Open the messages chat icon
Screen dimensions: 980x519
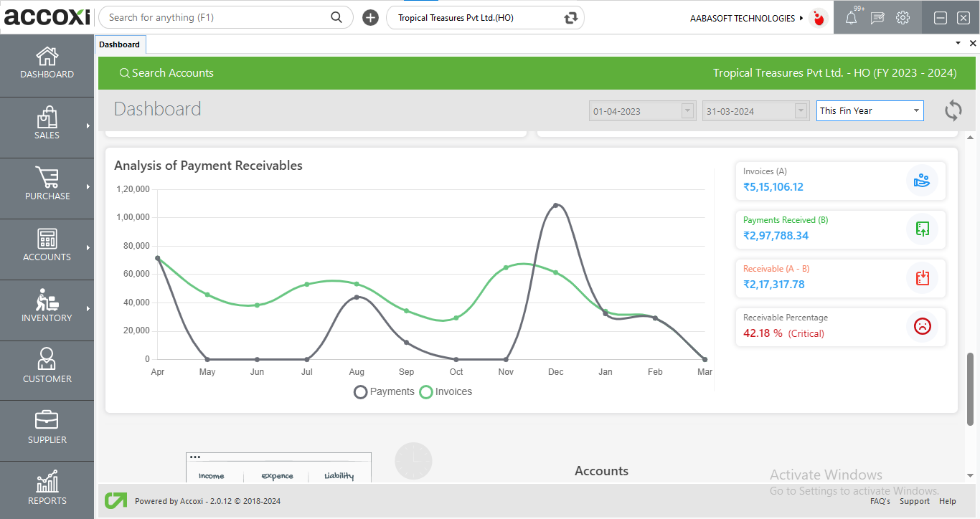tap(877, 19)
